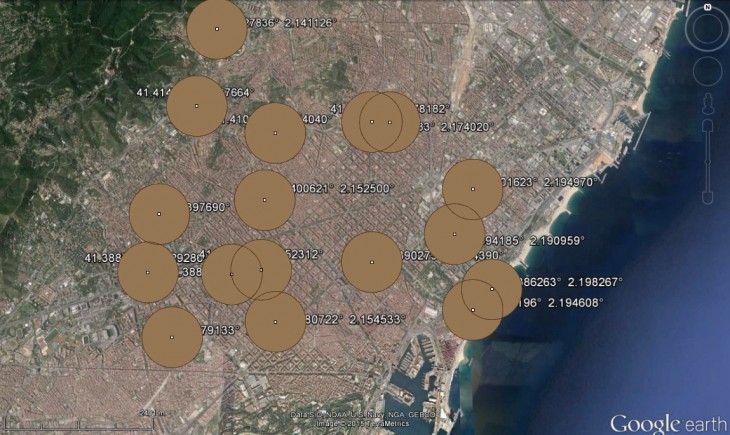Click placemark center labeled 2.190959°
This screenshot has width=730, height=435.
[454, 234]
